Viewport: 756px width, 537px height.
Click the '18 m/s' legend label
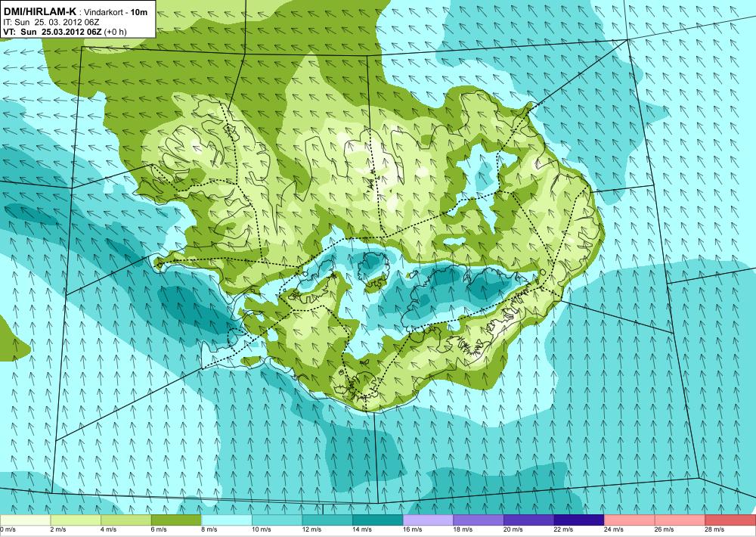pyautogui.click(x=463, y=529)
